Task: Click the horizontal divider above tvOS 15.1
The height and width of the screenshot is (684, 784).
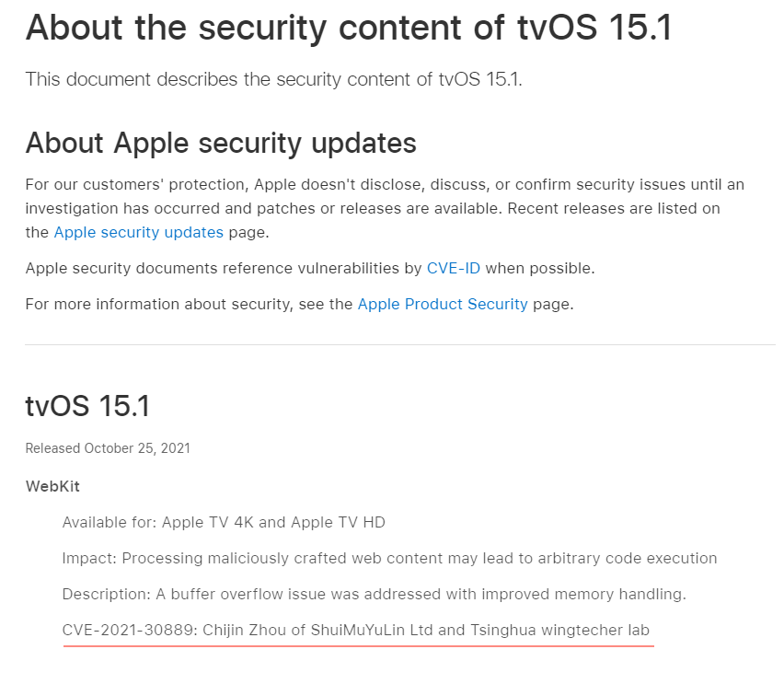Action: [x=400, y=344]
